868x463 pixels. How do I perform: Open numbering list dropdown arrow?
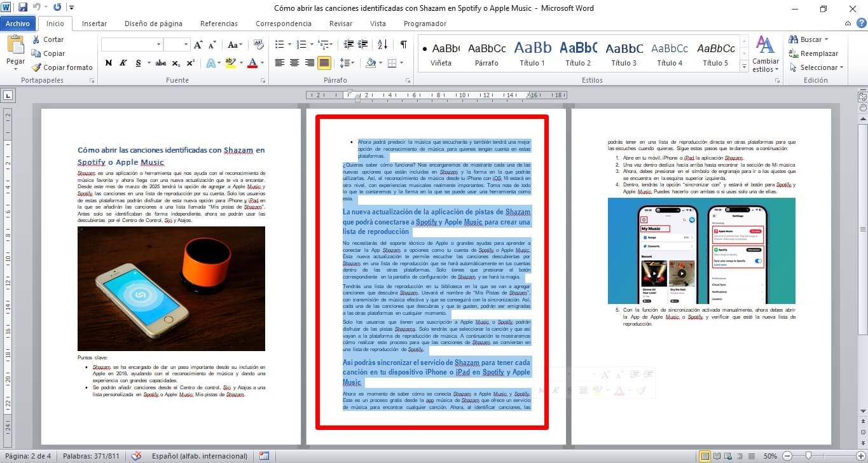[x=310, y=45]
